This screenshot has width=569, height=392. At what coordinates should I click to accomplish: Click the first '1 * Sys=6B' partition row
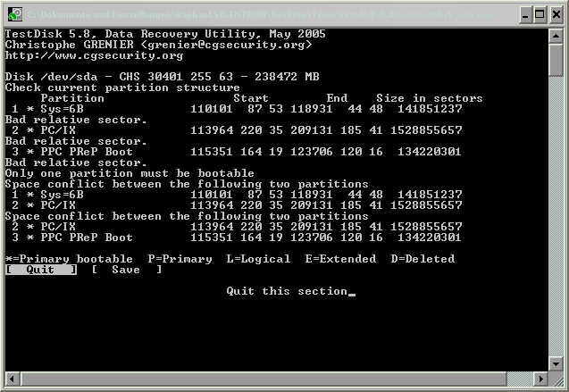tap(237, 109)
